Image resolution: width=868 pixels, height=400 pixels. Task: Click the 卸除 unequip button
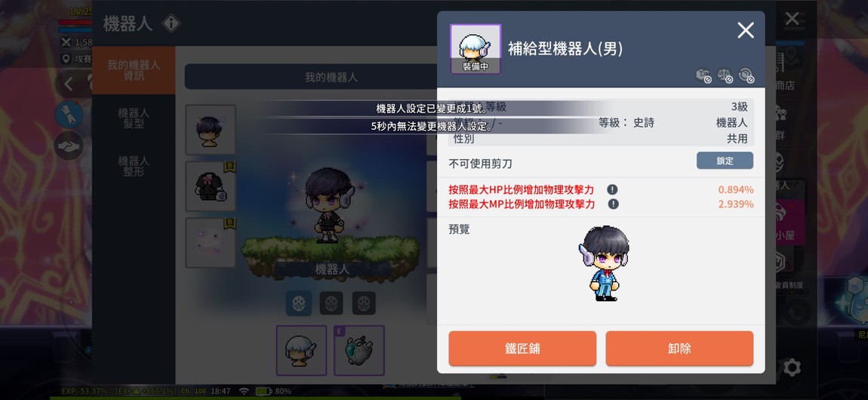coord(679,349)
